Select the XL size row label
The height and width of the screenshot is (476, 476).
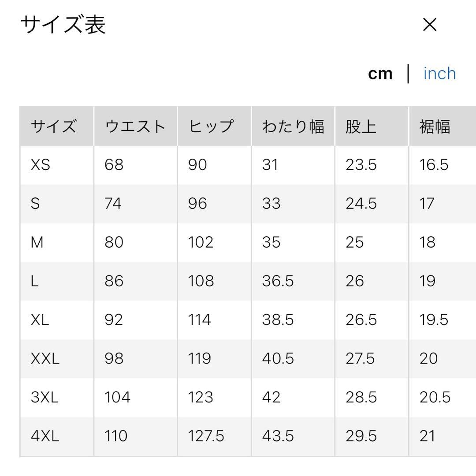(40, 320)
